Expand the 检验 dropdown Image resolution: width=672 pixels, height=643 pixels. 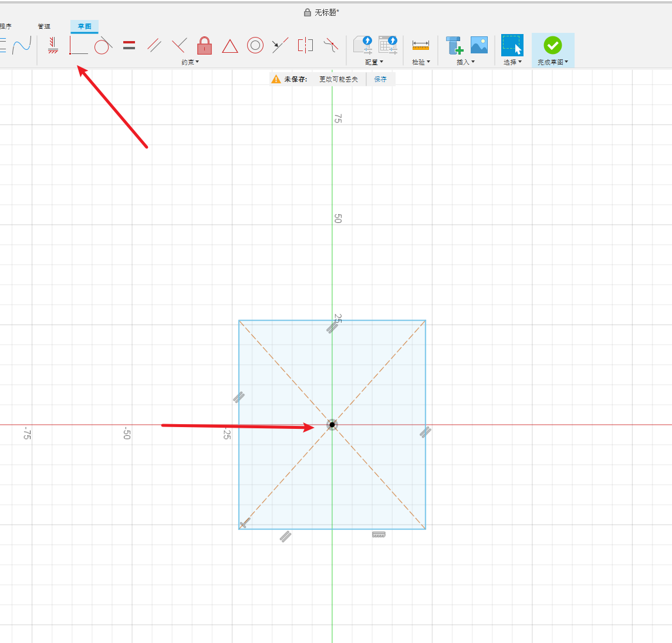pyautogui.click(x=421, y=62)
